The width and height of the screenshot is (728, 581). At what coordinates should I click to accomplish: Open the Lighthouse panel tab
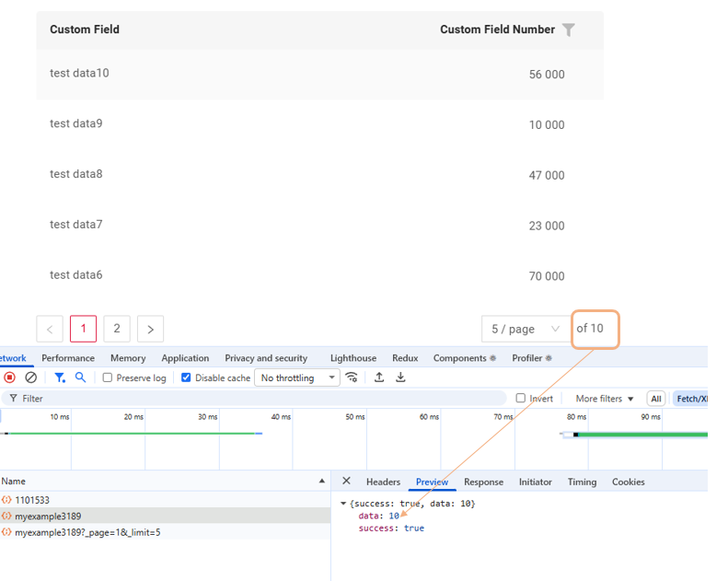[x=353, y=358]
